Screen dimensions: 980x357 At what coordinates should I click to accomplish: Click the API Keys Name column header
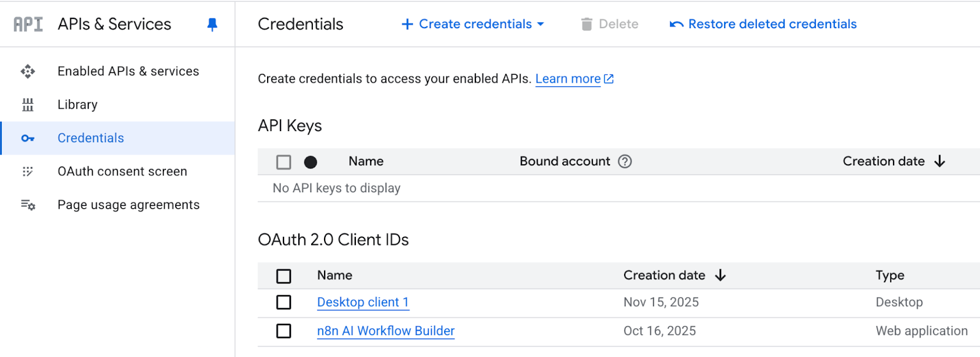coord(366,162)
